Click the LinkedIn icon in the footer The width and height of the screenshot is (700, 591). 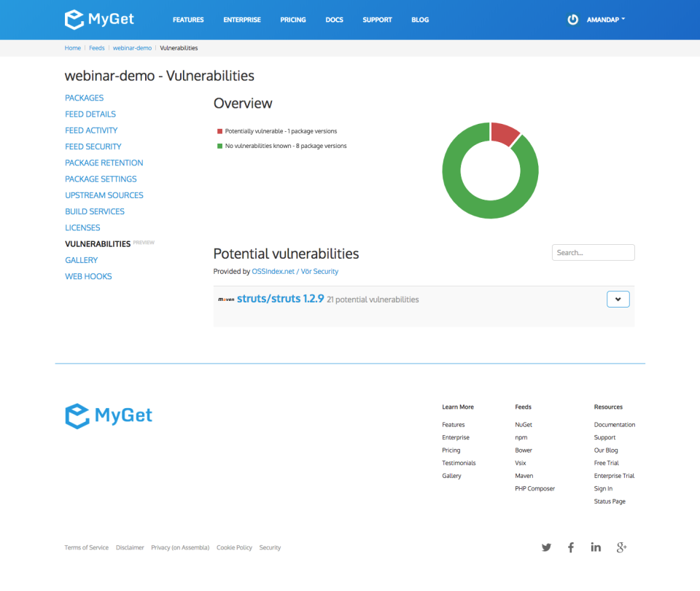[596, 547]
